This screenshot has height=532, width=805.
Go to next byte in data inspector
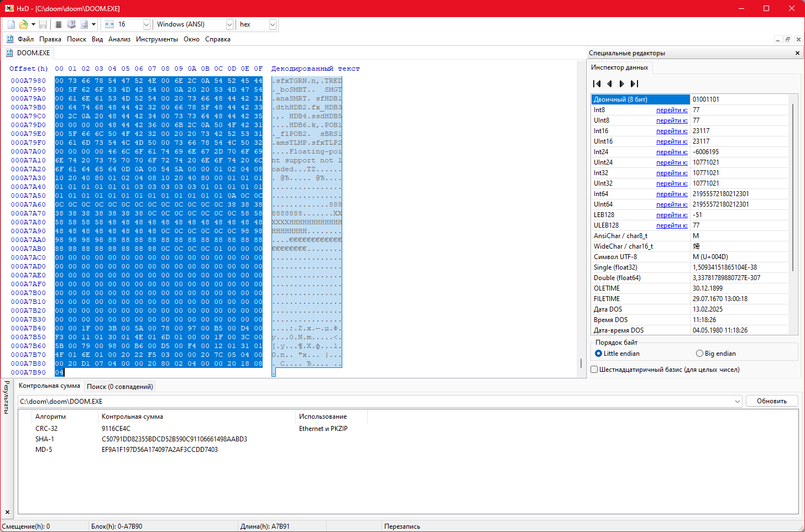[622, 84]
